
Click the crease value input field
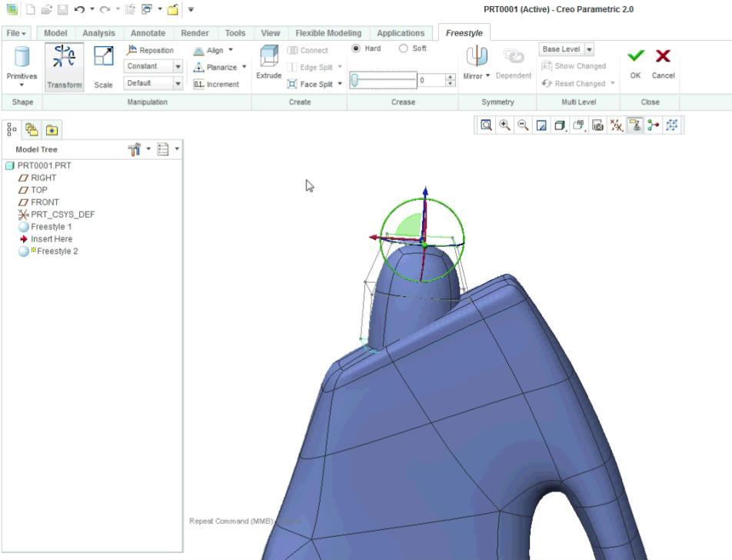click(431, 80)
